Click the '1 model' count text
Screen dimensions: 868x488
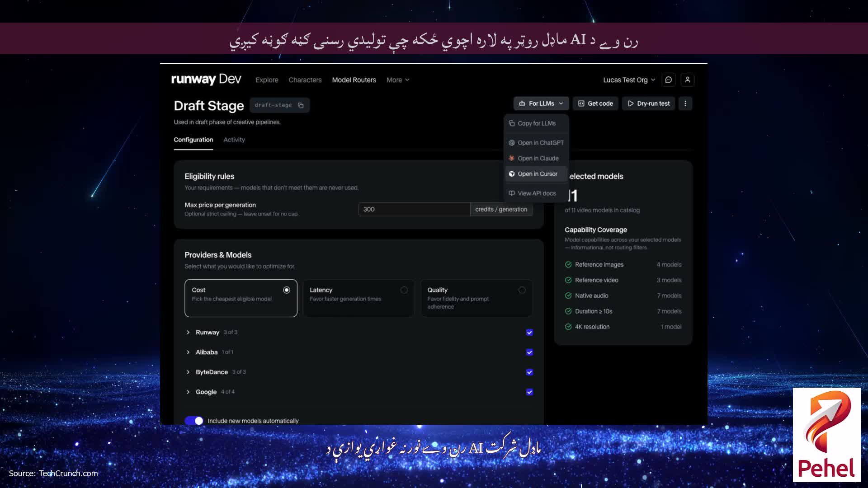click(671, 327)
